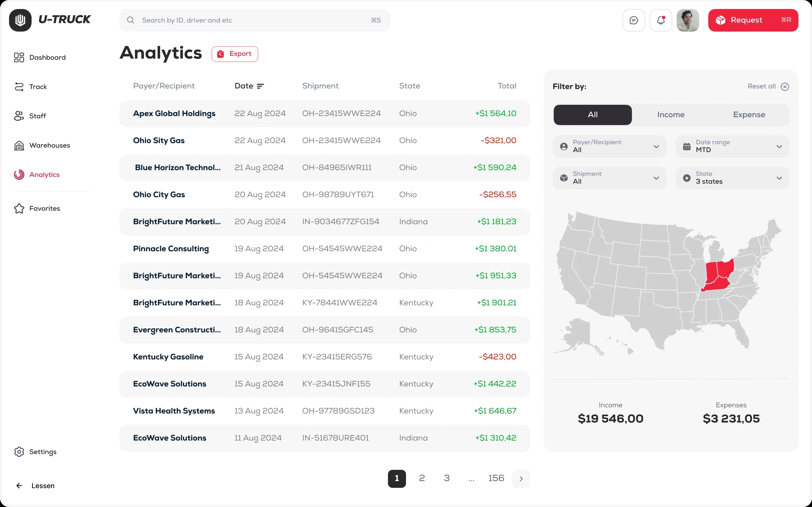
Task: Open notifications via the bell icon
Action: click(x=660, y=20)
